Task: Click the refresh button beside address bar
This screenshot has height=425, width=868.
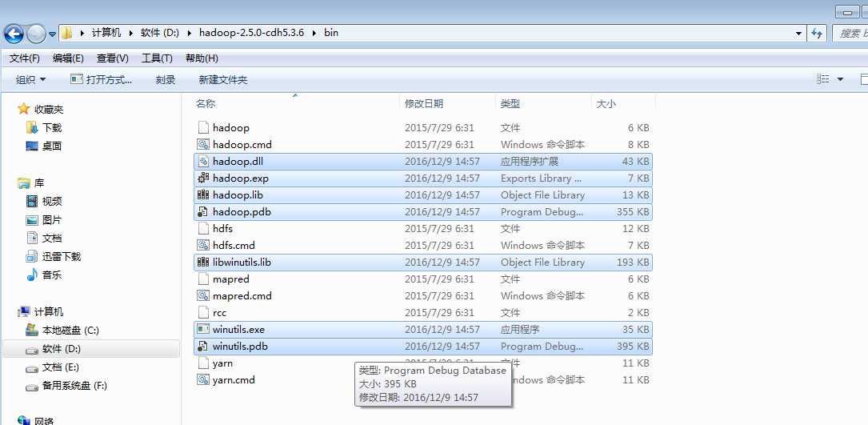Action: [x=817, y=34]
